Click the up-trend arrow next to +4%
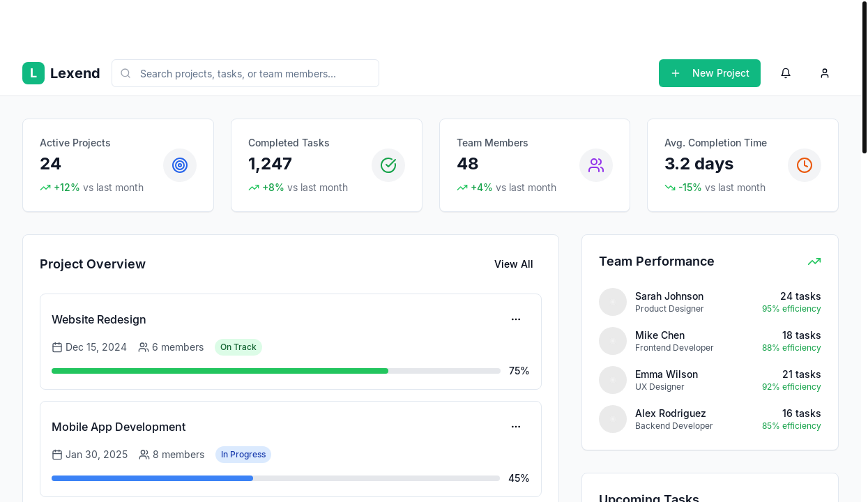The height and width of the screenshot is (502, 868). point(462,188)
